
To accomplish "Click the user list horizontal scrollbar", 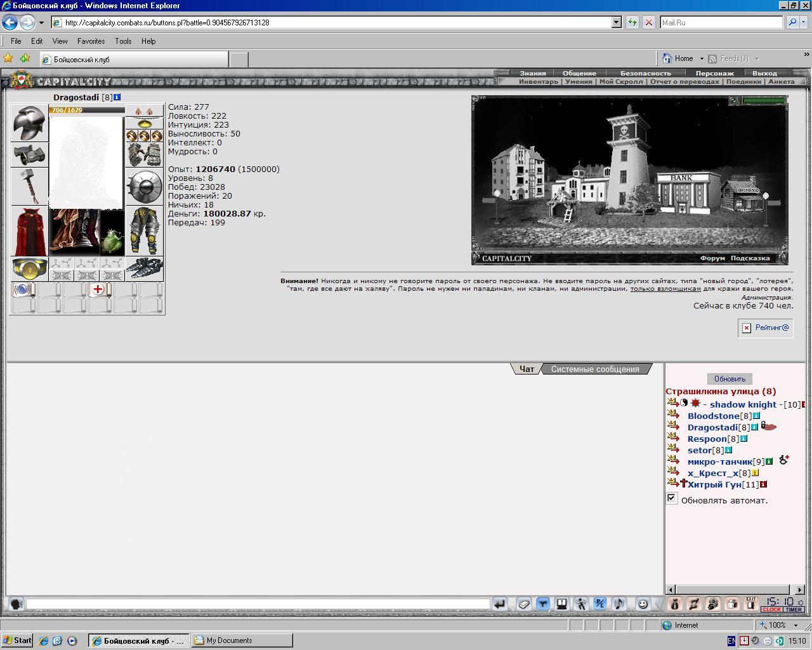I will coord(735,589).
